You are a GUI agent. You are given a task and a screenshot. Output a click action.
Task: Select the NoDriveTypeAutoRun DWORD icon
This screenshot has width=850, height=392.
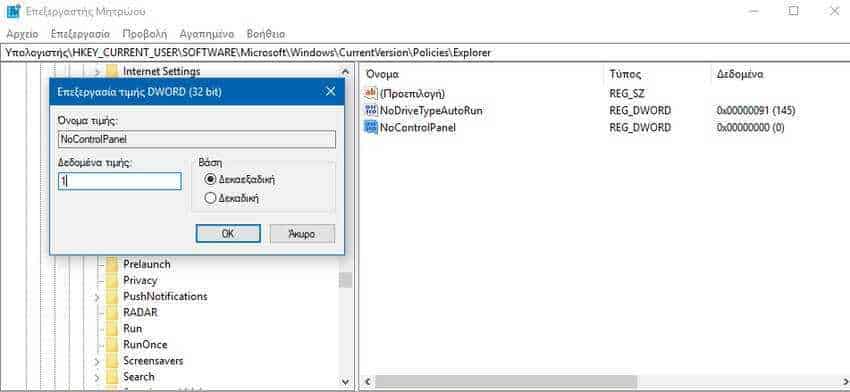[x=371, y=111]
